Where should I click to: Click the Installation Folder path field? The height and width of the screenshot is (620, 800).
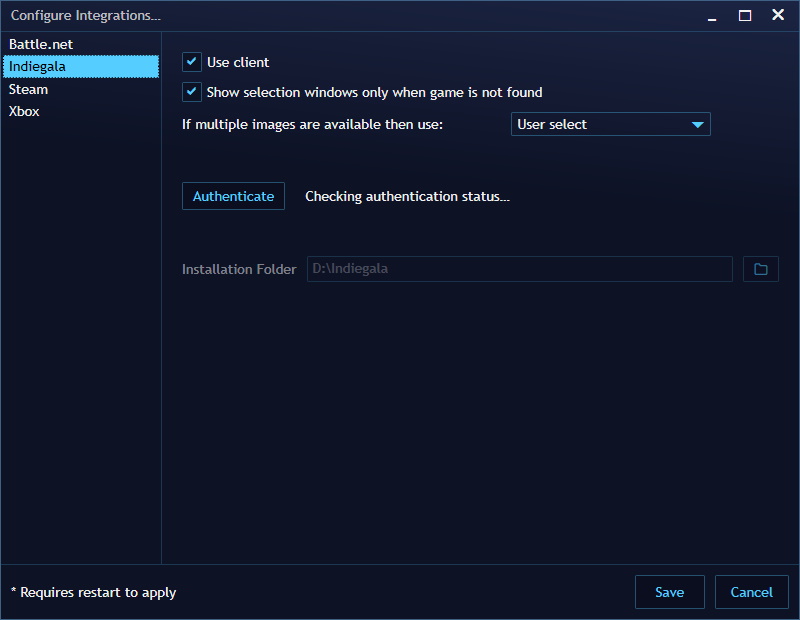point(519,269)
